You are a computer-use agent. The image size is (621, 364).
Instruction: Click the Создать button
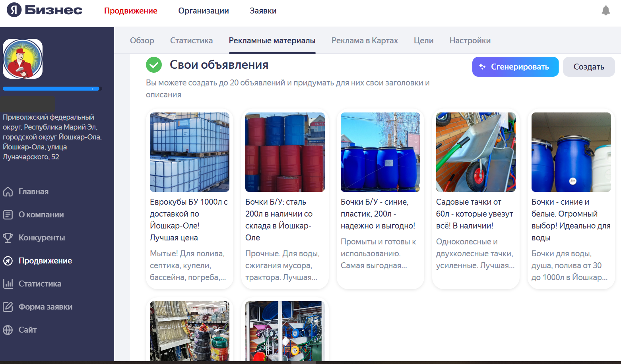click(589, 67)
